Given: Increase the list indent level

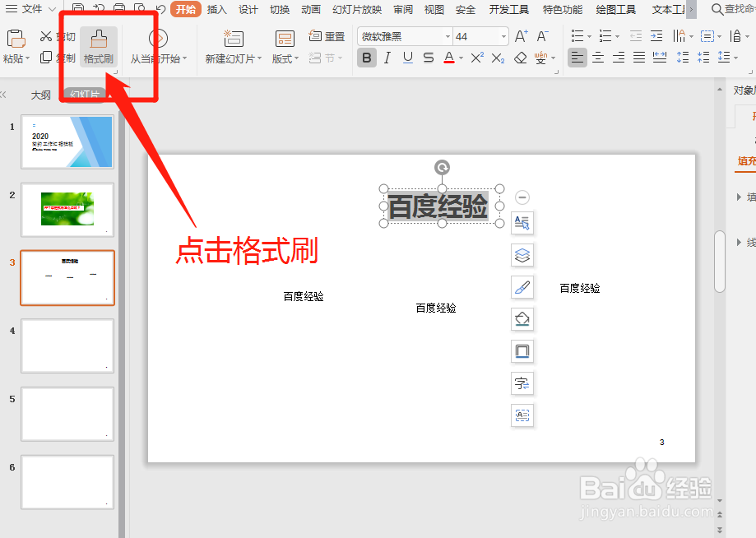Looking at the screenshot, I should (x=656, y=36).
